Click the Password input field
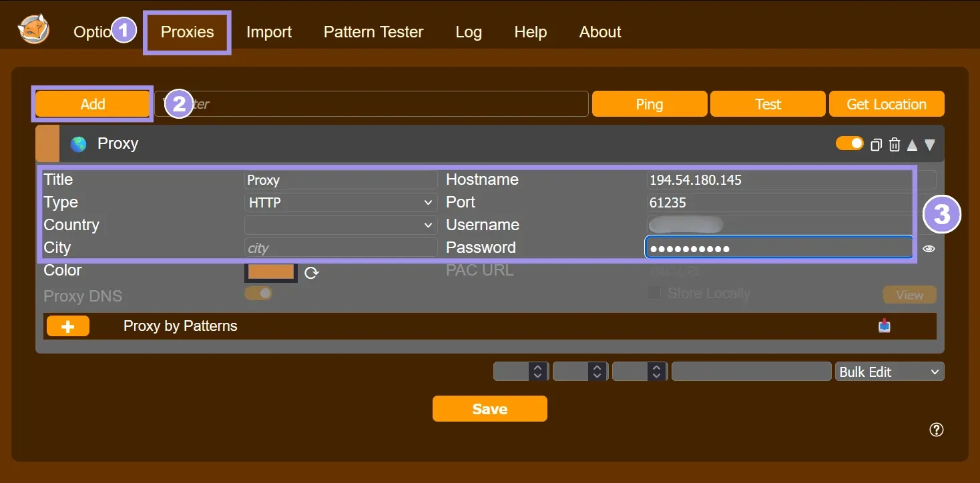The width and height of the screenshot is (980, 483). pyautogui.click(x=779, y=248)
